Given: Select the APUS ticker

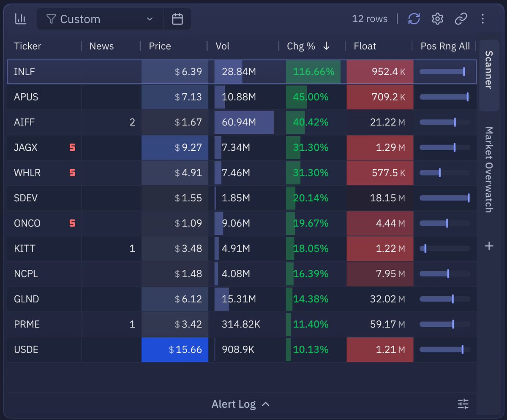Looking at the screenshot, I should [x=26, y=97].
